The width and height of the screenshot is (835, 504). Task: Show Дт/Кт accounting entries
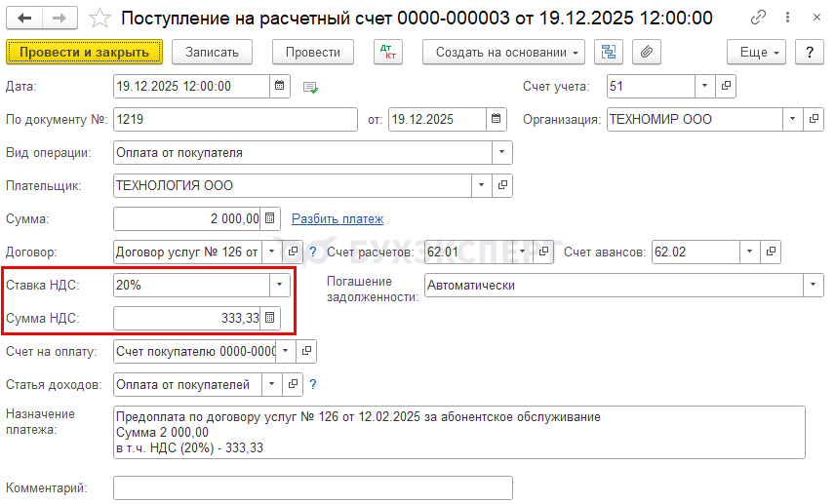(x=388, y=53)
